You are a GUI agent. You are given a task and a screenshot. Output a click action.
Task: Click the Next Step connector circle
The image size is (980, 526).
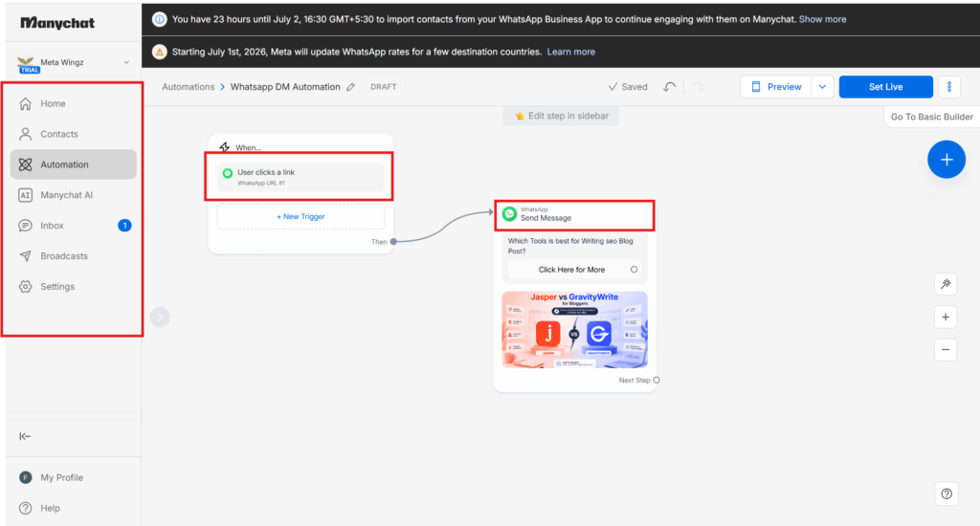[657, 381]
